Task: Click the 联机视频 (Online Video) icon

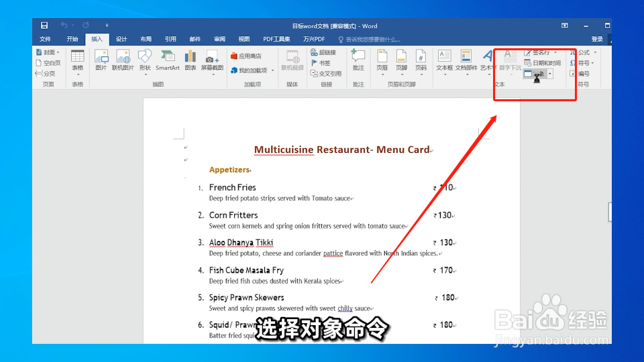Action: click(x=292, y=60)
